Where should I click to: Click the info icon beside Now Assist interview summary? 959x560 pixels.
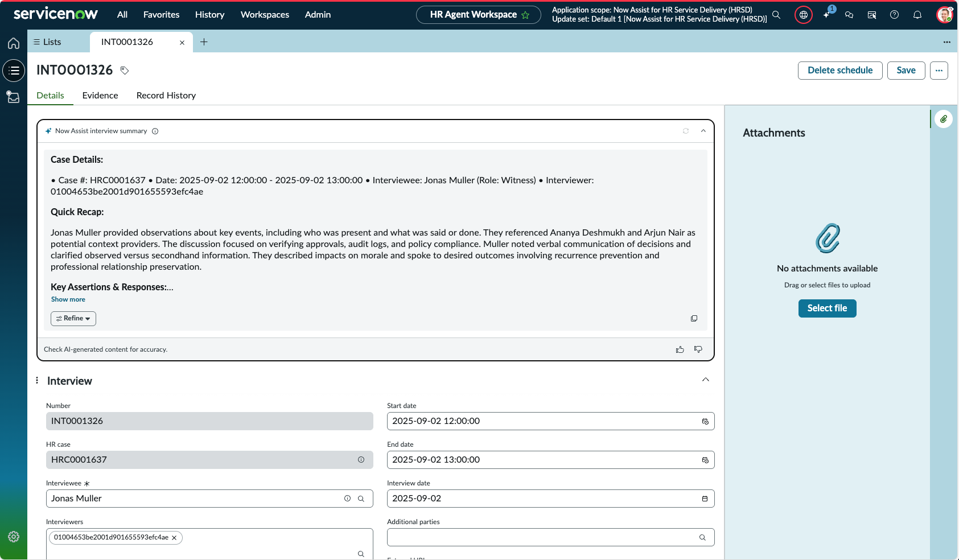[x=155, y=131]
